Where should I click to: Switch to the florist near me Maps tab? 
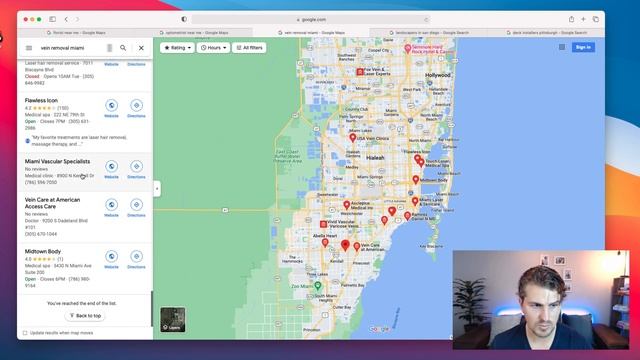[76, 33]
